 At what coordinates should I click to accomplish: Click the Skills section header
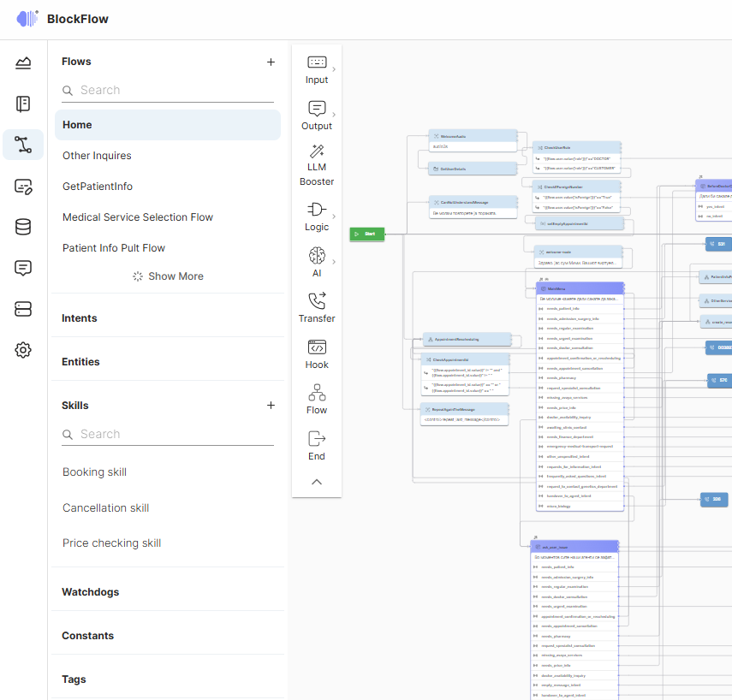point(74,405)
